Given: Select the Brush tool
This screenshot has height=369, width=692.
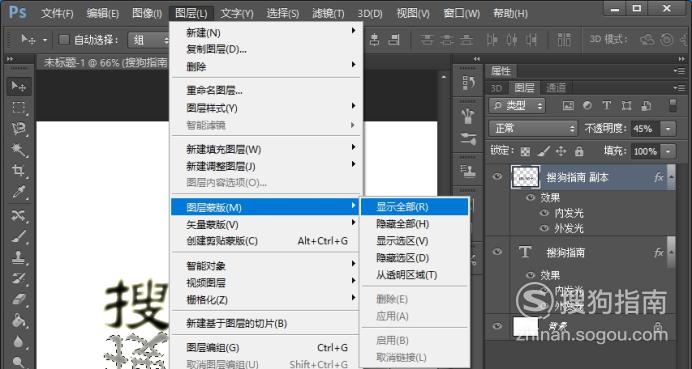Looking at the screenshot, I should point(18,237).
